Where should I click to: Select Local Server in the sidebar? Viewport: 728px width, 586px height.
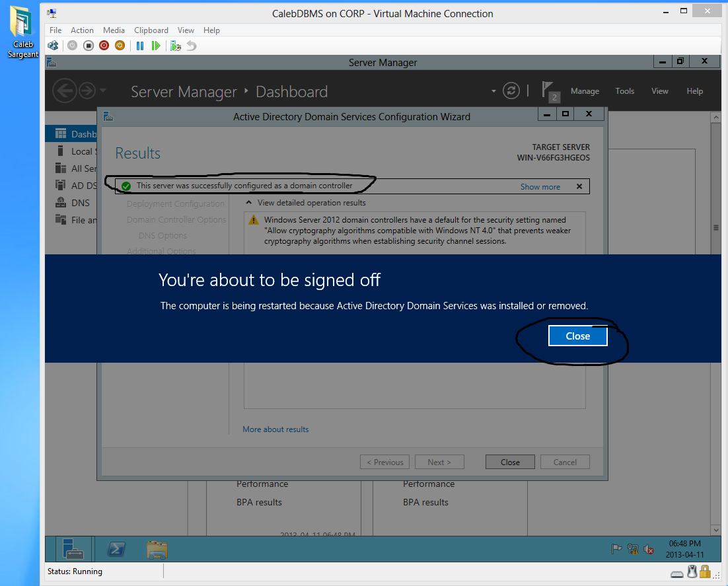pos(71,151)
